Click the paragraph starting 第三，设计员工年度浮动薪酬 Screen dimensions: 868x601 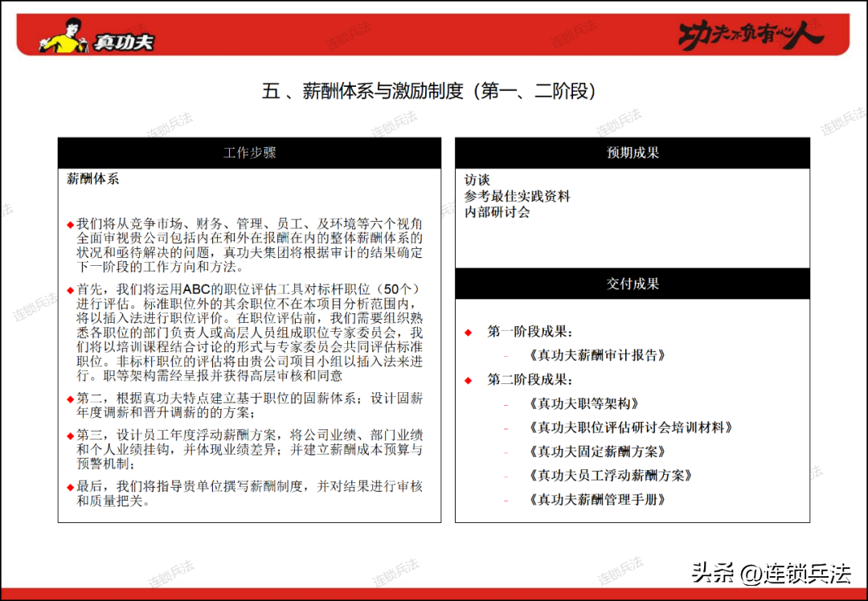tap(249, 449)
